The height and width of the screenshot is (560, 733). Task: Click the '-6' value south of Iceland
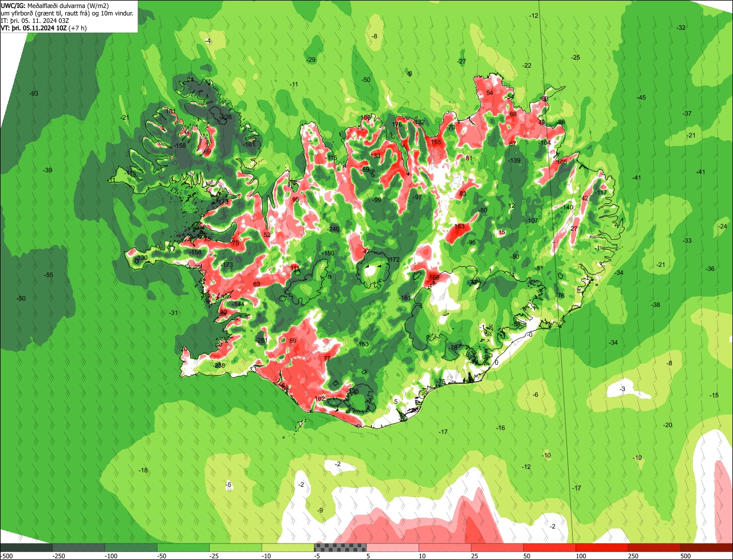(x=535, y=395)
